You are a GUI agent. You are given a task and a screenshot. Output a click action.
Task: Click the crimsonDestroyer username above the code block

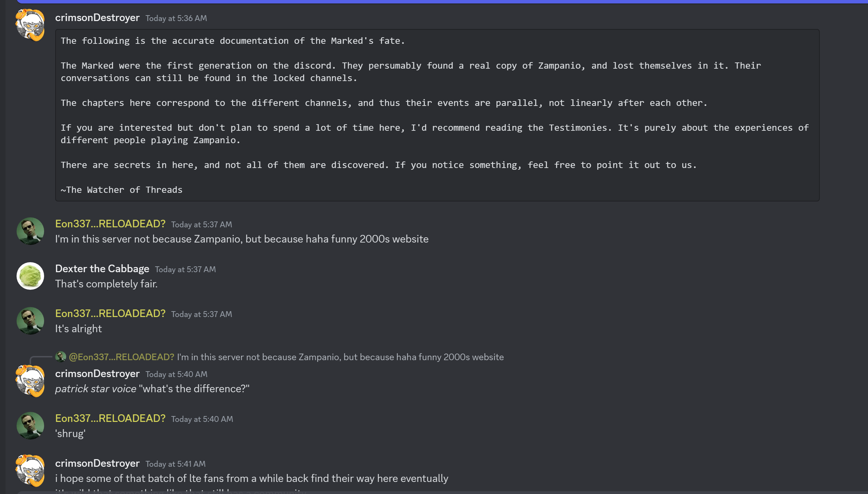pos(97,18)
